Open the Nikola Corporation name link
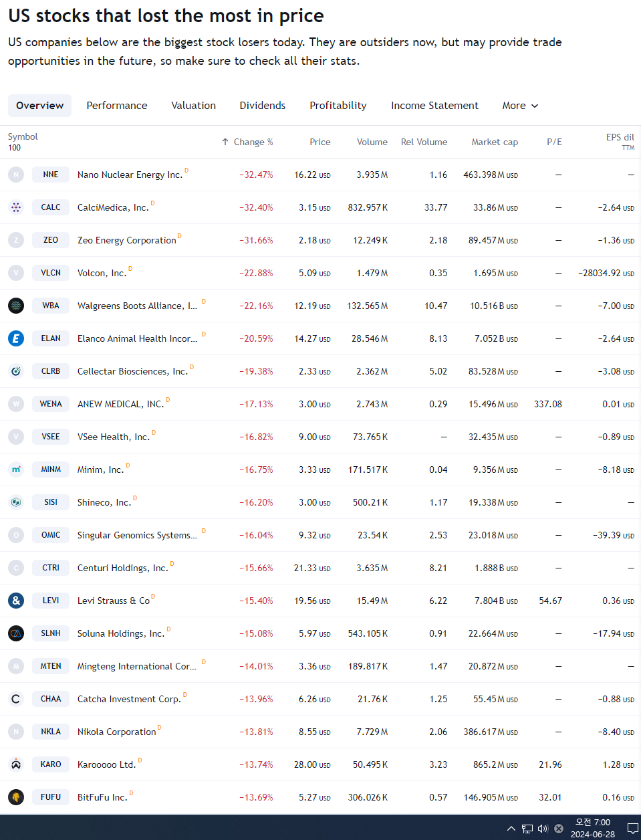Viewport: 641px width, 840px height. 117,732
